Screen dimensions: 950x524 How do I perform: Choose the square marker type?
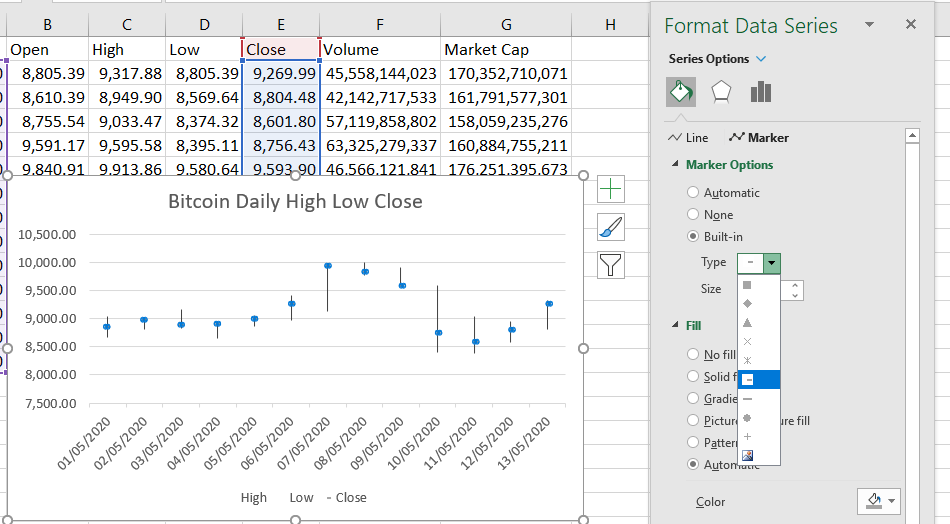[747, 285]
